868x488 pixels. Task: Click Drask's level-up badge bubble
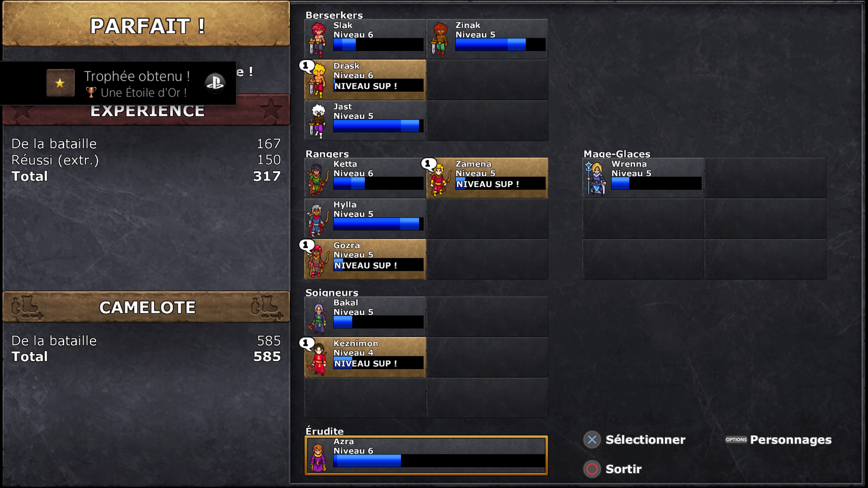coord(306,65)
